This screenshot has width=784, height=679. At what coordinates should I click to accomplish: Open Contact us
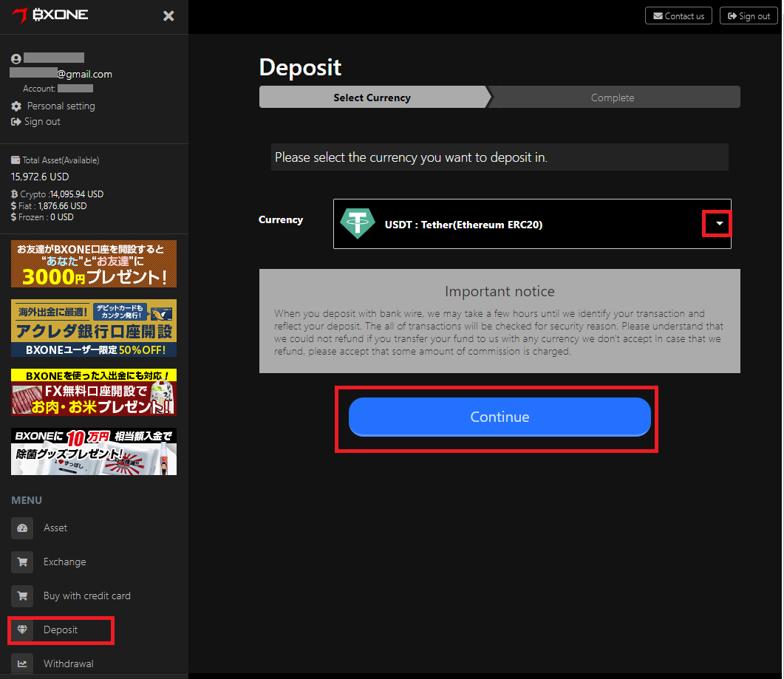678,15
